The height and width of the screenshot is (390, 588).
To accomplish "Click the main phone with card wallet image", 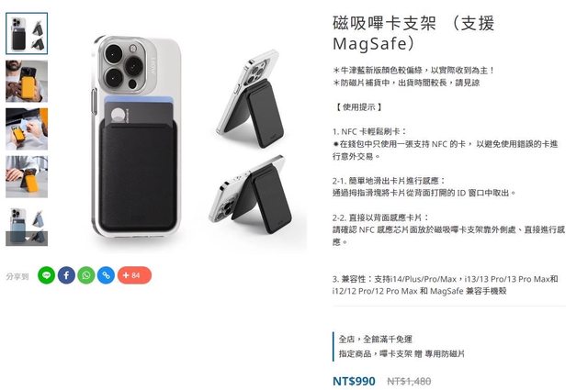I will pyautogui.click(x=136, y=137).
